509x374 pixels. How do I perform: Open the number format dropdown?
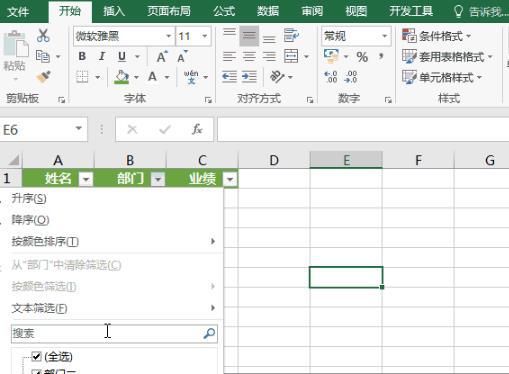(x=384, y=36)
